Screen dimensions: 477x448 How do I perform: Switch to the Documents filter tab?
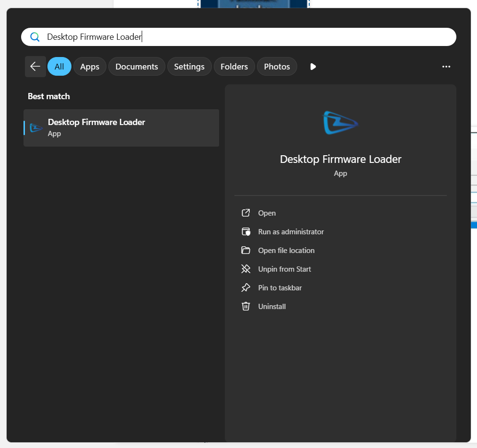137,66
